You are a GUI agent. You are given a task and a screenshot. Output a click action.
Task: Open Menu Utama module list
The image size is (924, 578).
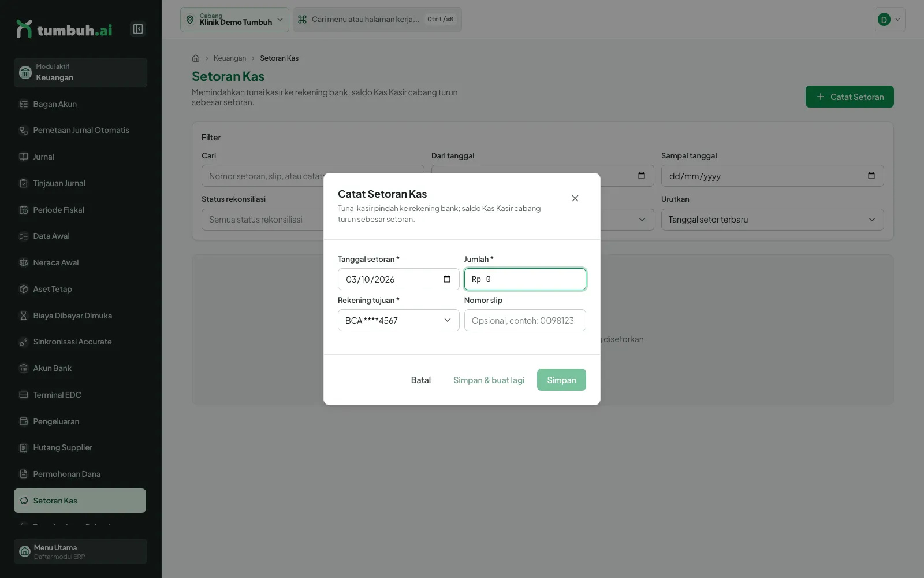coord(80,551)
